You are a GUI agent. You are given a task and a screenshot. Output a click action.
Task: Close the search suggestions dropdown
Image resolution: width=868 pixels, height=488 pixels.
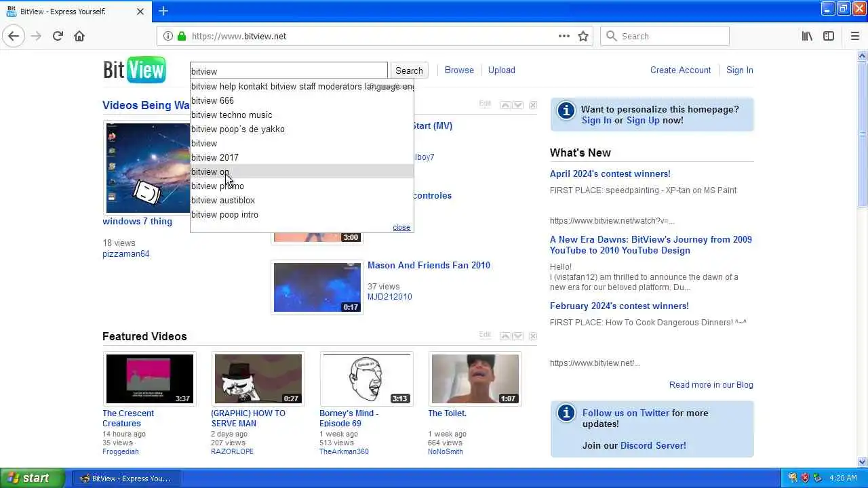click(x=401, y=227)
